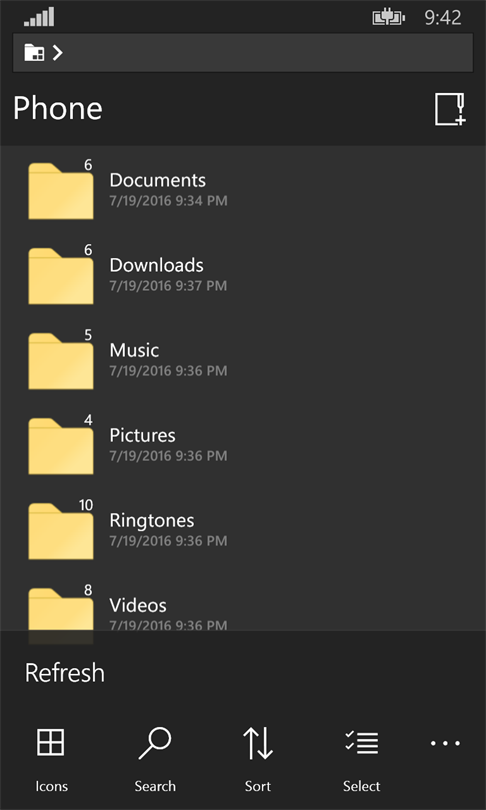Open the three-dot more options menu
Image resolution: width=486 pixels, height=810 pixels.
[446, 743]
